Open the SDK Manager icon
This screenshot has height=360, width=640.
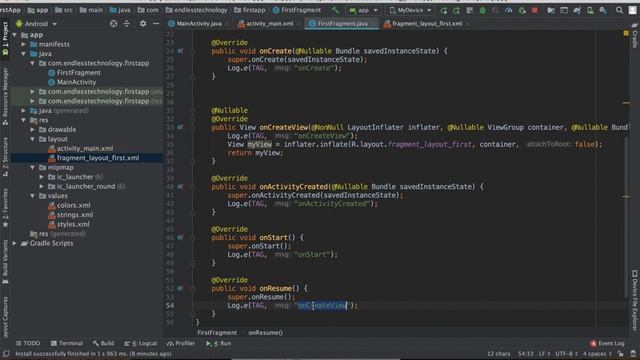(x=603, y=10)
